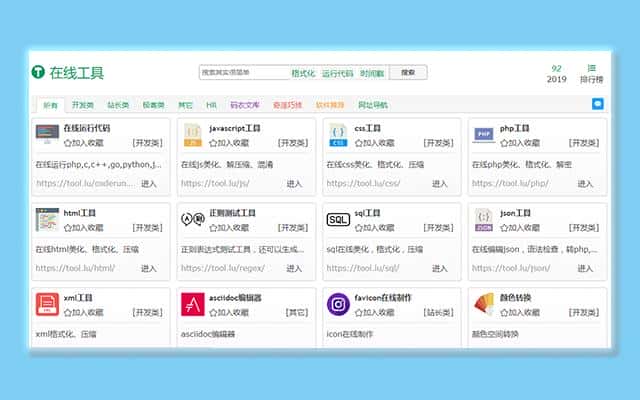640x400 pixels.
Task: Click the 搜索 search button
Action: [x=408, y=72]
